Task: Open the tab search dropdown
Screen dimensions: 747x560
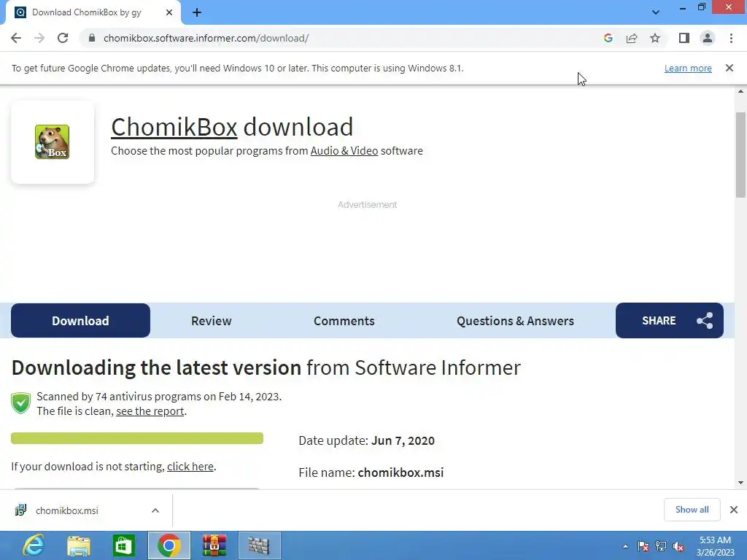Action: pos(656,12)
